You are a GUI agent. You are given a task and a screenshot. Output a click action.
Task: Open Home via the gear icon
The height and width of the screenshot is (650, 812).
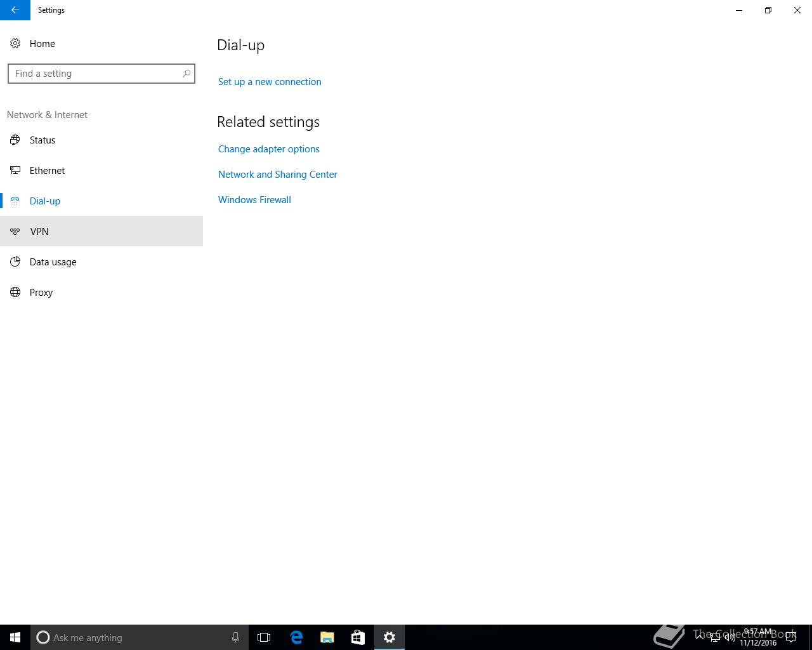(15, 44)
